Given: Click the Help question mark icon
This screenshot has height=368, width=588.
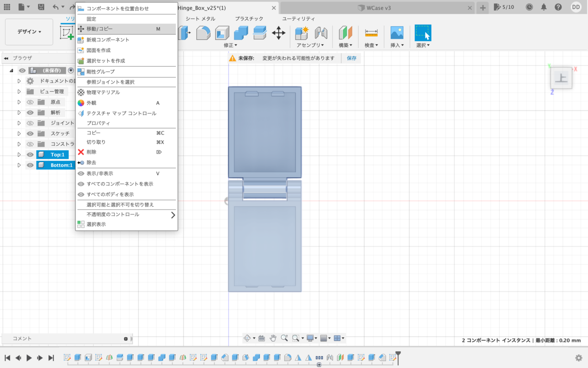Looking at the screenshot, I should click(558, 7).
